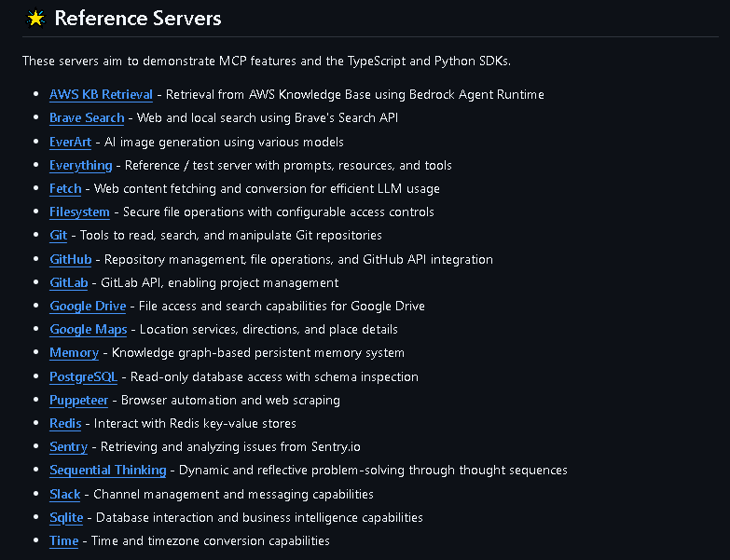Open the AWS KB Retrieval link
This screenshot has height=560, width=730.
click(x=101, y=94)
